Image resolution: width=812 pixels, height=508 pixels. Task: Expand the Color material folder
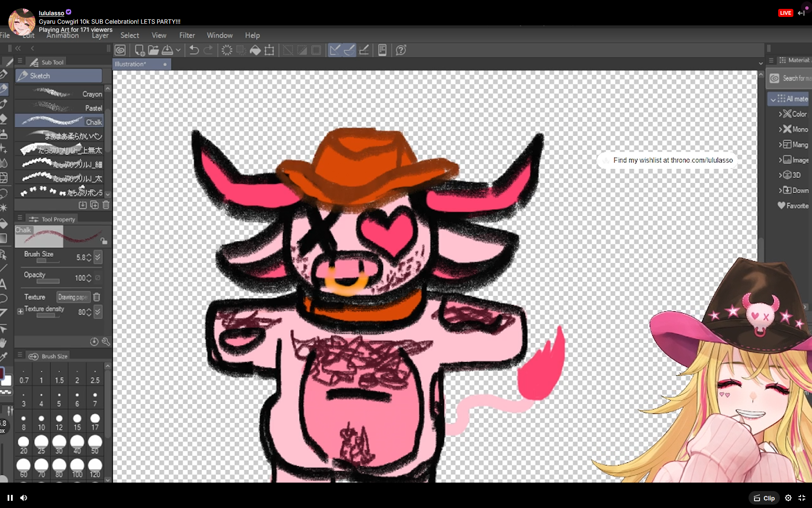click(x=780, y=114)
